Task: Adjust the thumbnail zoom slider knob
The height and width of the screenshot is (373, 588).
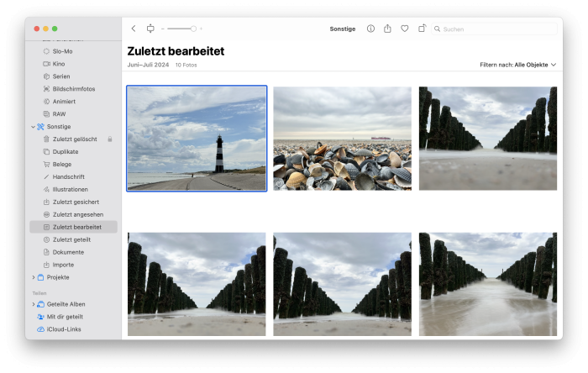Action: (193, 29)
